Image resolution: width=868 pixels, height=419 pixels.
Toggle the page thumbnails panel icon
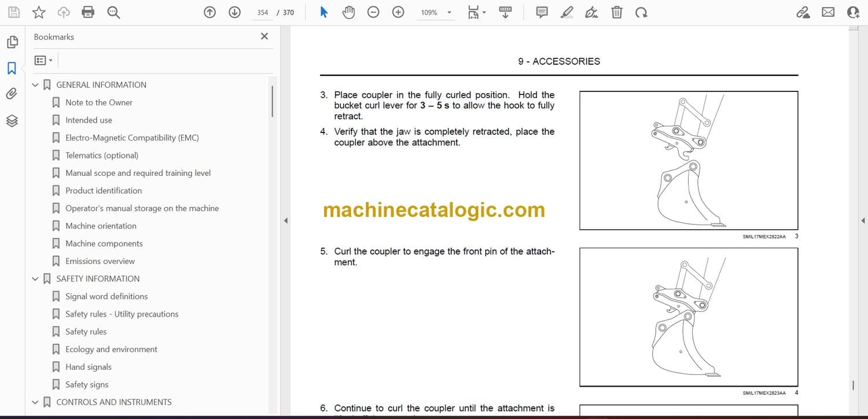pyautogui.click(x=12, y=42)
